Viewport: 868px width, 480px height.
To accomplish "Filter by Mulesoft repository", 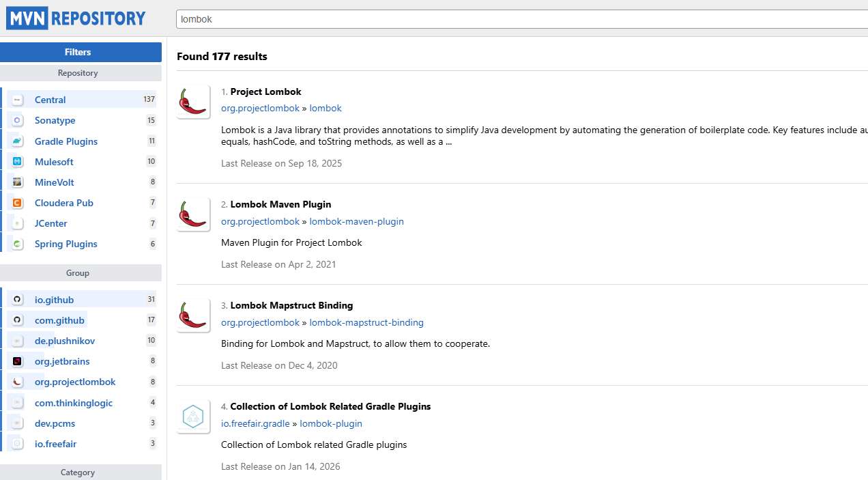I will 54,162.
